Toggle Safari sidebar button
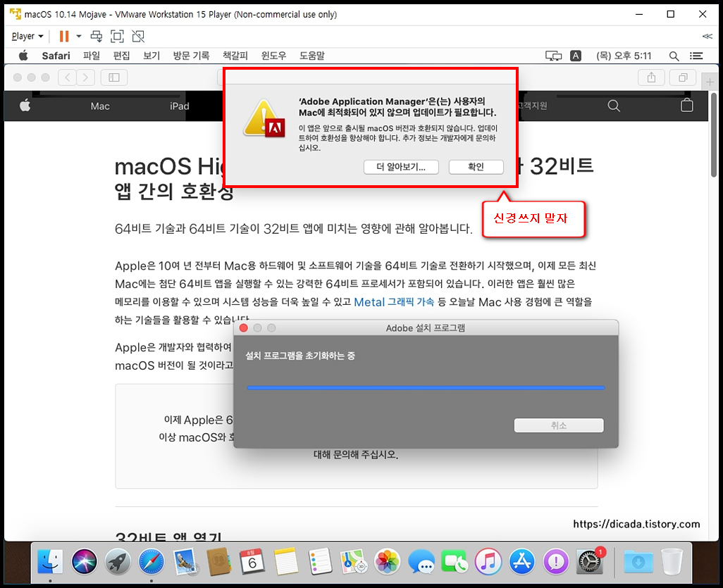 [x=114, y=77]
